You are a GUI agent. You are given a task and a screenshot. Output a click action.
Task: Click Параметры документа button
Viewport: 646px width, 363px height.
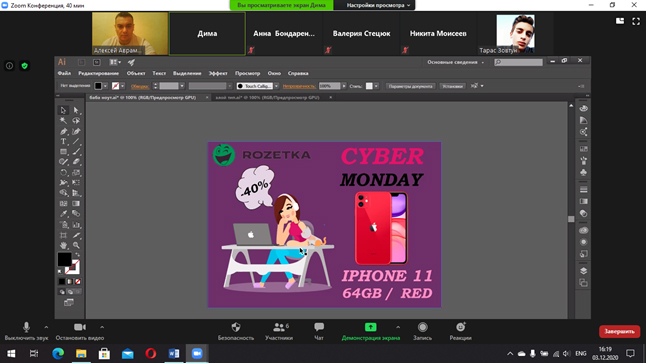(410, 86)
